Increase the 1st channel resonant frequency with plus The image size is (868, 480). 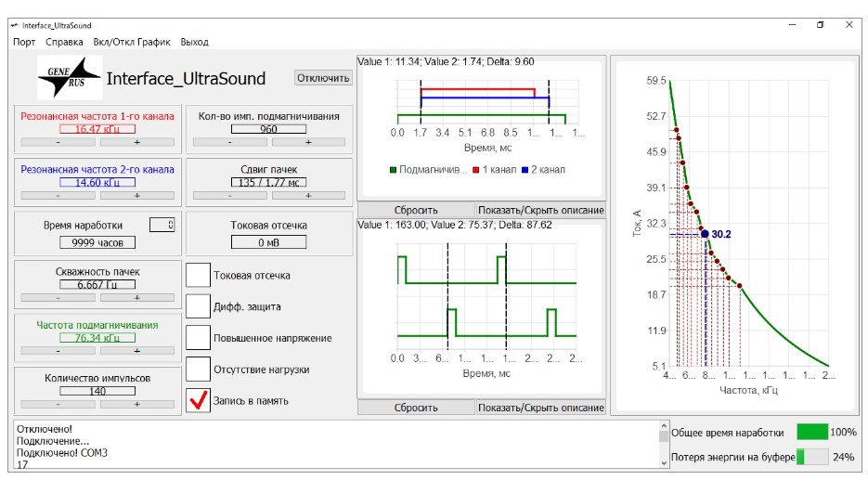[x=136, y=142]
